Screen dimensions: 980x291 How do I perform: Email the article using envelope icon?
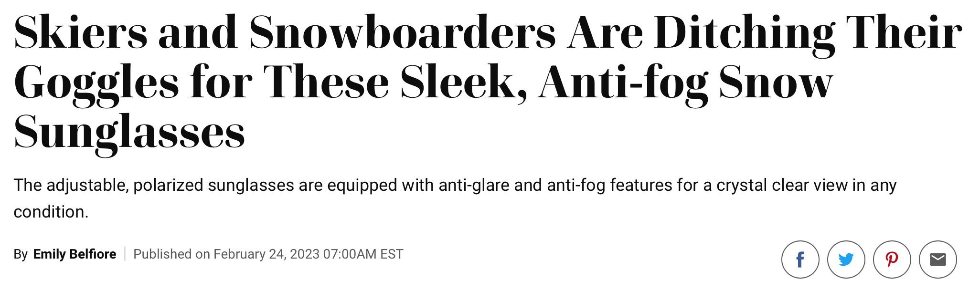pos(937,260)
